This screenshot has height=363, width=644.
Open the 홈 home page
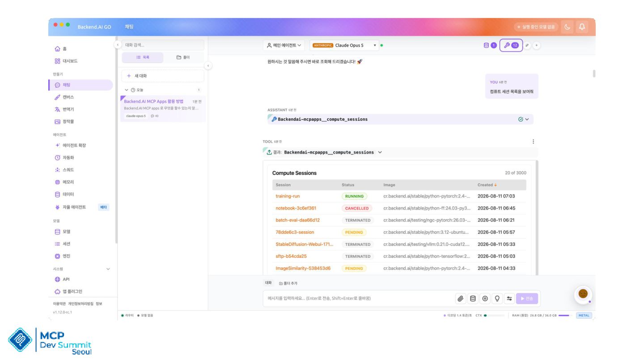pyautogui.click(x=60, y=49)
